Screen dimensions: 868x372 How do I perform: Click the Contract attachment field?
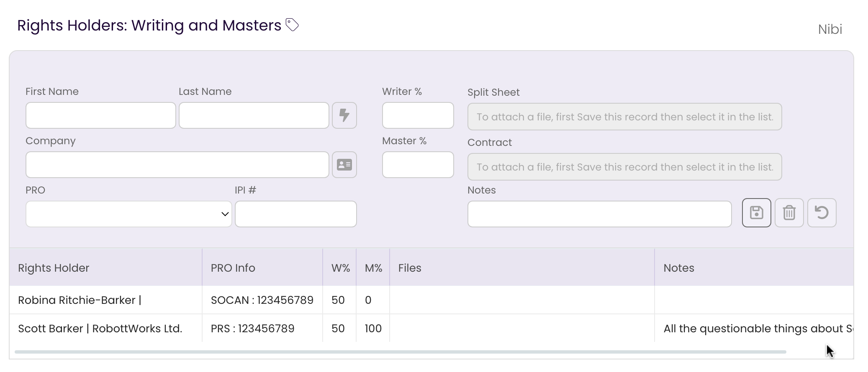[x=625, y=167]
